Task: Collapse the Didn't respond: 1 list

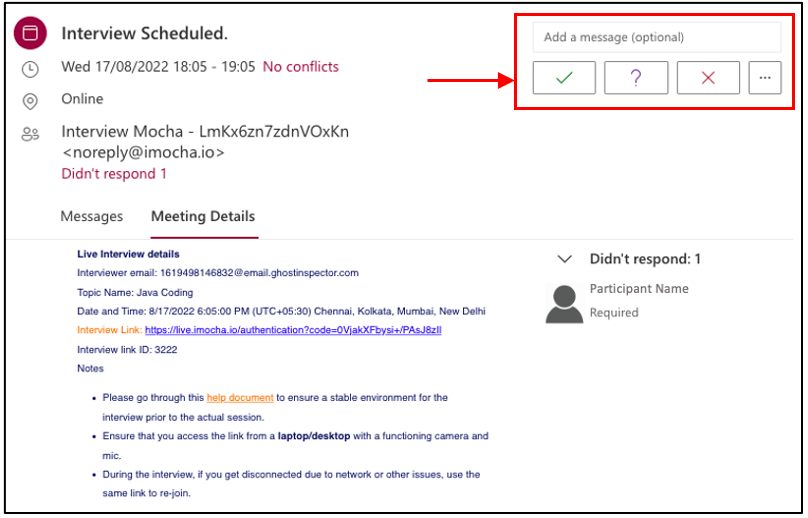Action: pyautogui.click(x=565, y=259)
